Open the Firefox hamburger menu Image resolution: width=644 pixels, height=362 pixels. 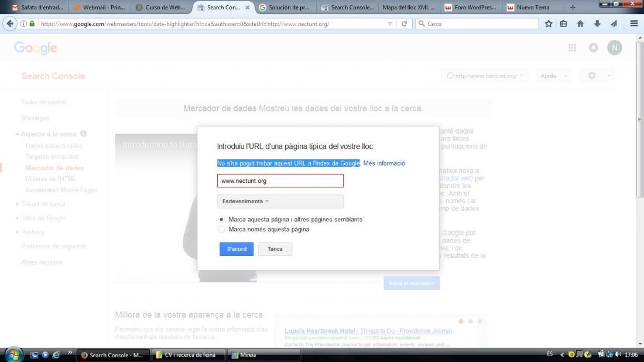coord(633,24)
